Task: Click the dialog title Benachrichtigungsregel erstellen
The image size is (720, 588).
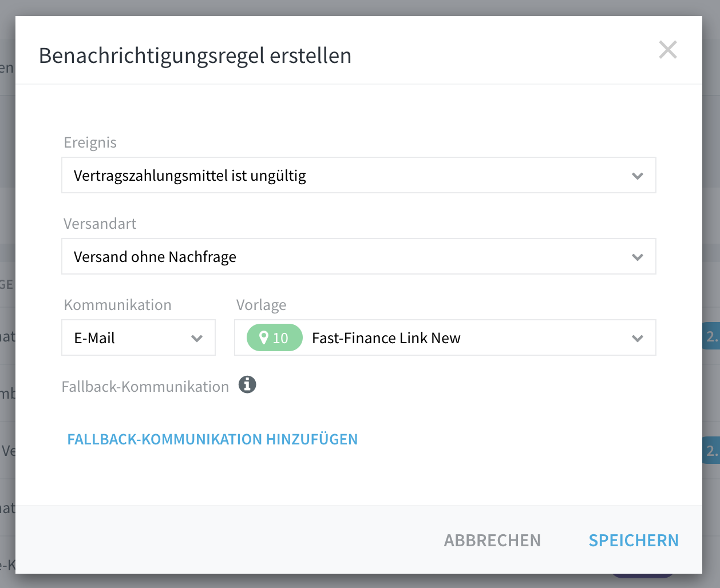Action: click(x=195, y=55)
